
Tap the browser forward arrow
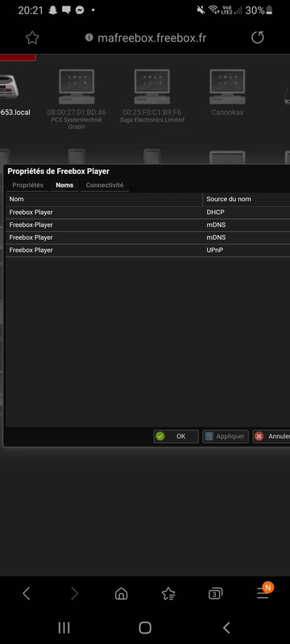pos(74,593)
